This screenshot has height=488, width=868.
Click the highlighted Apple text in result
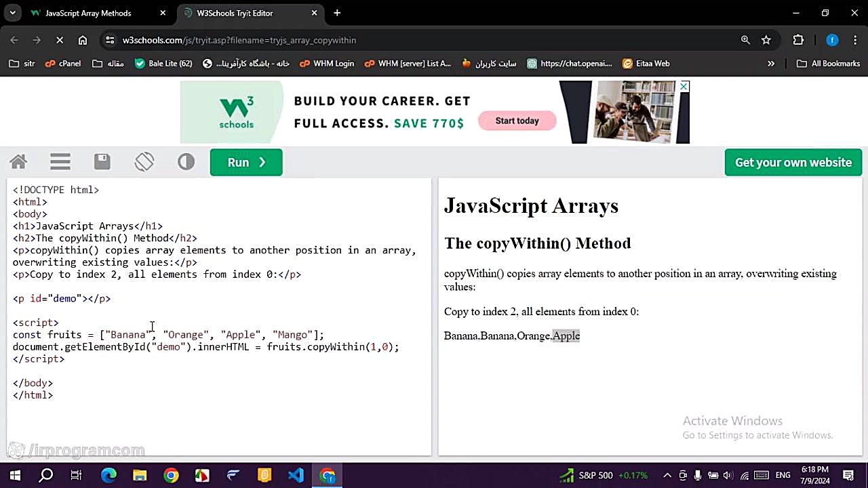(566, 335)
